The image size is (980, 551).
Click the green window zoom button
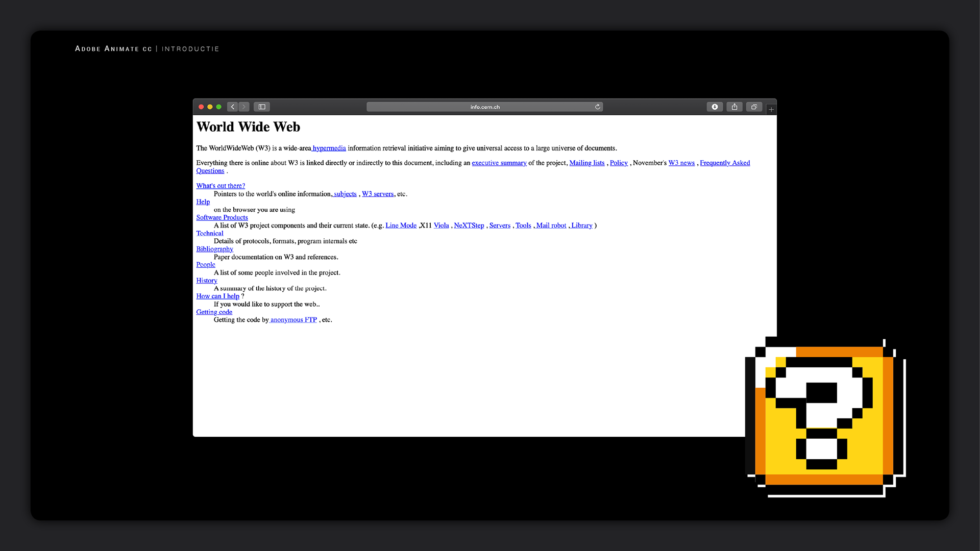click(218, 107)
